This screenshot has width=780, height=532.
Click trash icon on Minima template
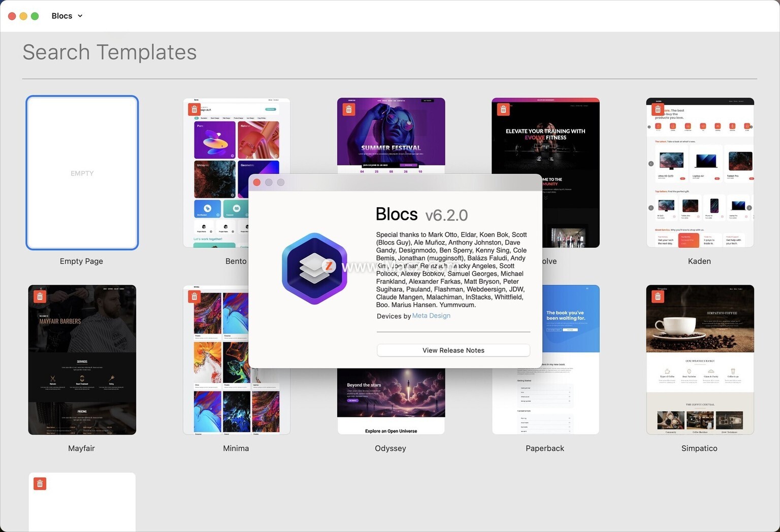tap(194, 296)
